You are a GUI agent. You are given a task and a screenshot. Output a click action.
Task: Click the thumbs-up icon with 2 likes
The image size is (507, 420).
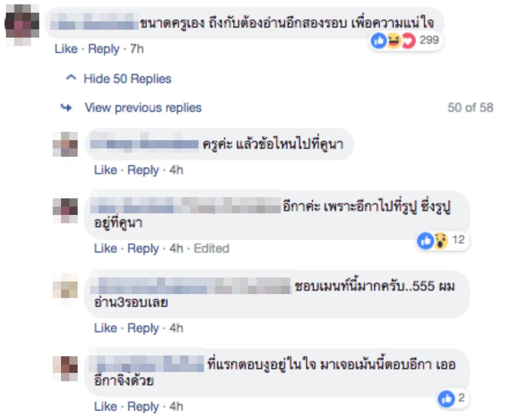[x=446, y=399]
